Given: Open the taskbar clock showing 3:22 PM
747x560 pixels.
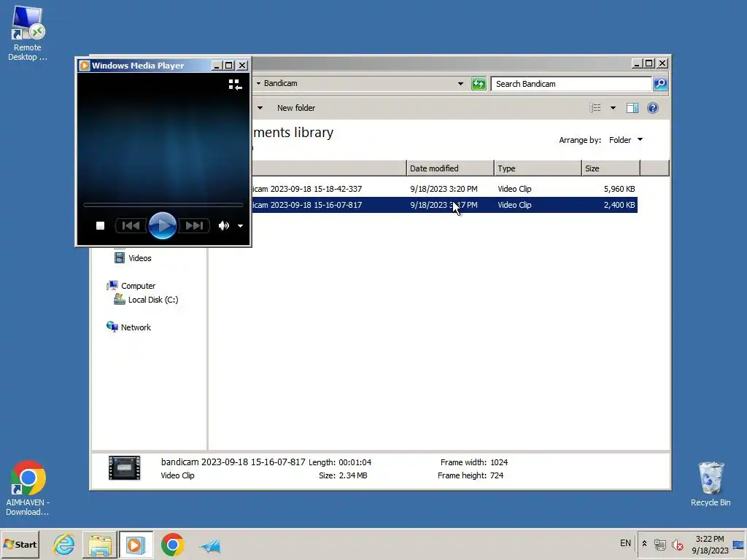Looking at the screenshot, I should click(710, 544).
